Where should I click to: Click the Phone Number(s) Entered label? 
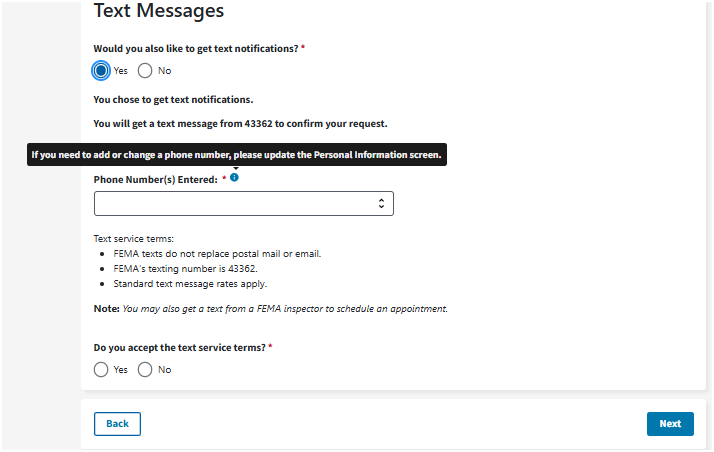pyautogui.click(x=155, y=179)
